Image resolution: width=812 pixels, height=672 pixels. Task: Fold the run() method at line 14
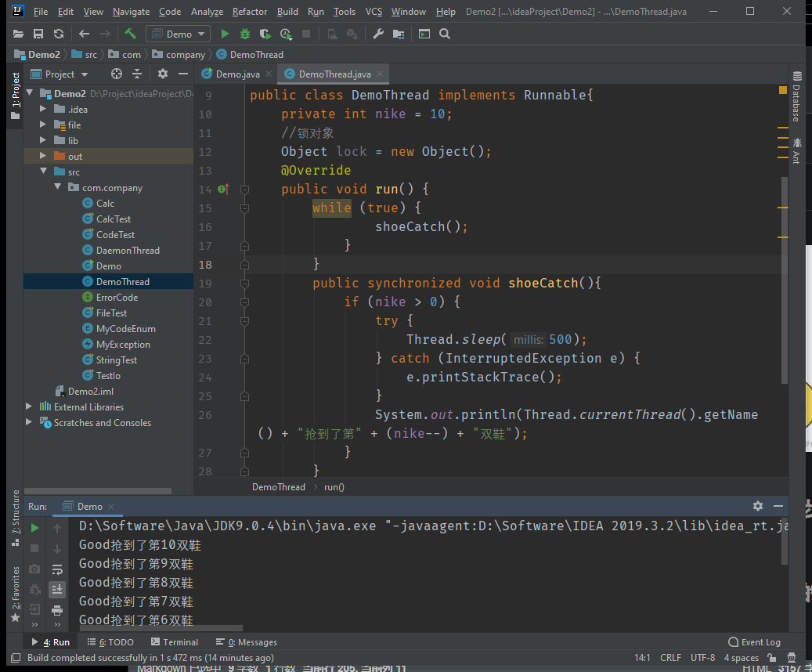[x=244, y=190]
